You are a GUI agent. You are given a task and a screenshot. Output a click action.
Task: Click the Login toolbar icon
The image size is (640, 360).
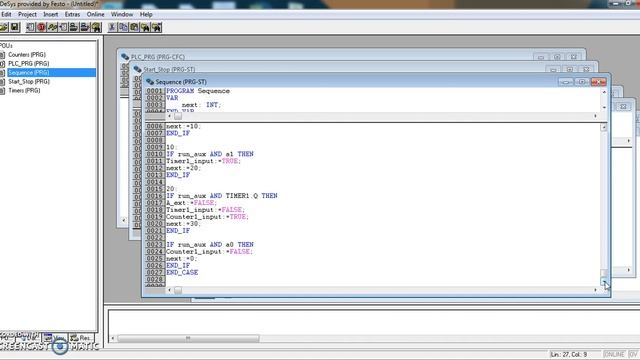click(x=74, y=27)
